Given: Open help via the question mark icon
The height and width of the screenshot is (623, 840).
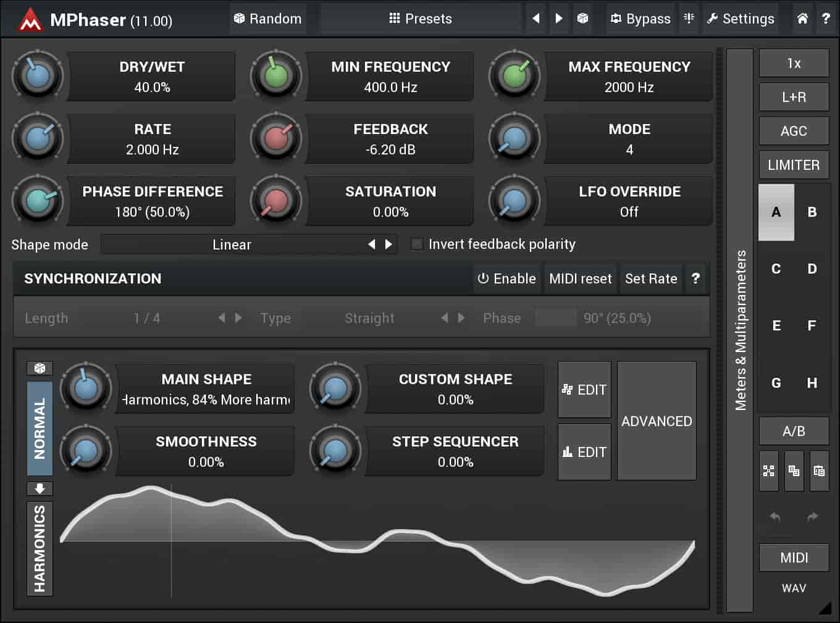Looking at the screenshot, I should (826, 19).
